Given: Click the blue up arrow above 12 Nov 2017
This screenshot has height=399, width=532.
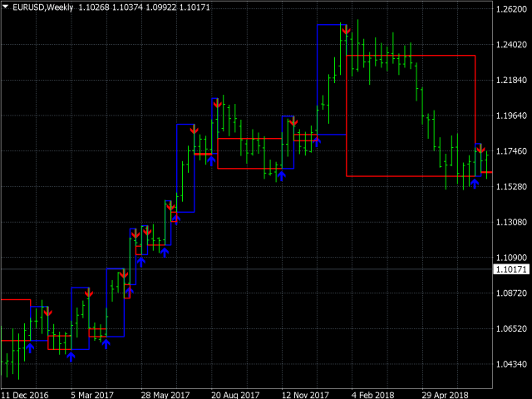Looking at the screenshot, I should (281, 175).
